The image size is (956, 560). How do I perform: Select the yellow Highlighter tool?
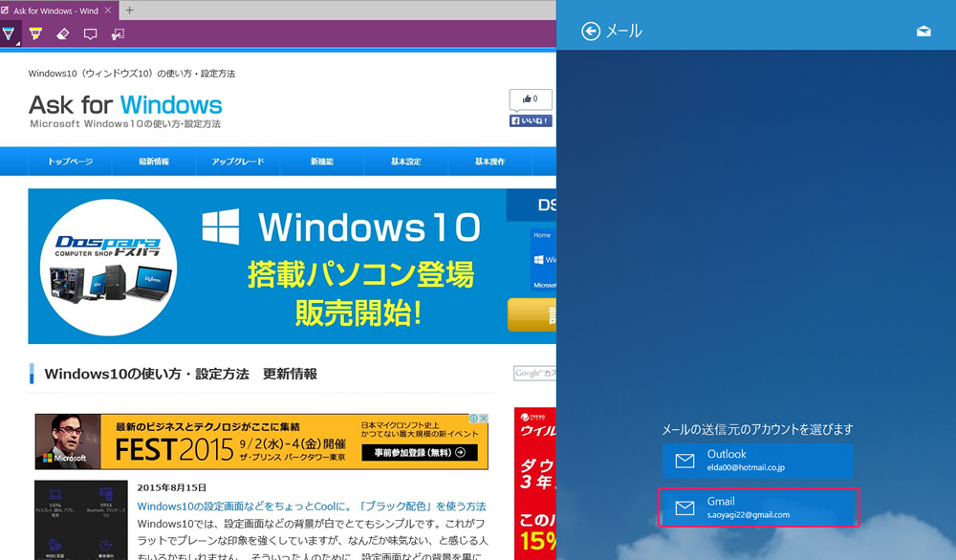(36, 34)
